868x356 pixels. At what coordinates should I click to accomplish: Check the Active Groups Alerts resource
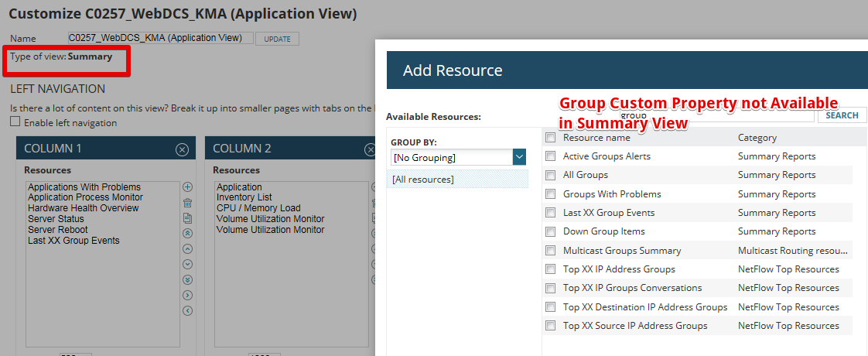[x=550, y=156]
